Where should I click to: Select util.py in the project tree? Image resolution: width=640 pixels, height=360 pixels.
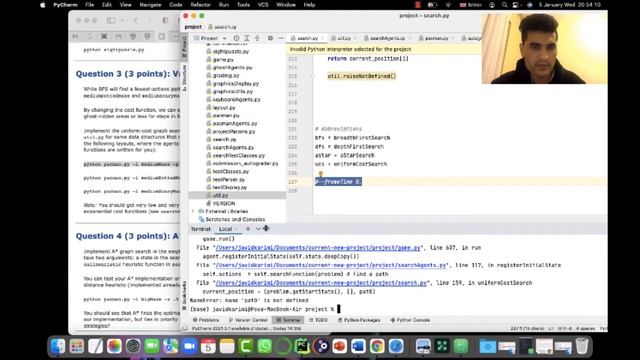coord(220,195)
